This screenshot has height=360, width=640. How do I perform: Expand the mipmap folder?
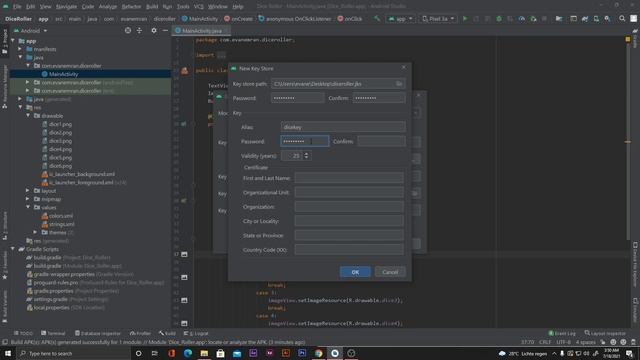point(28,199)
